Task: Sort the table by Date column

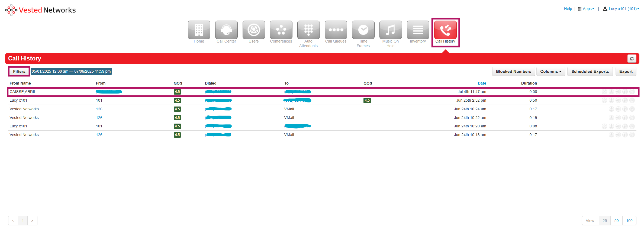Action: click(482, 83)
